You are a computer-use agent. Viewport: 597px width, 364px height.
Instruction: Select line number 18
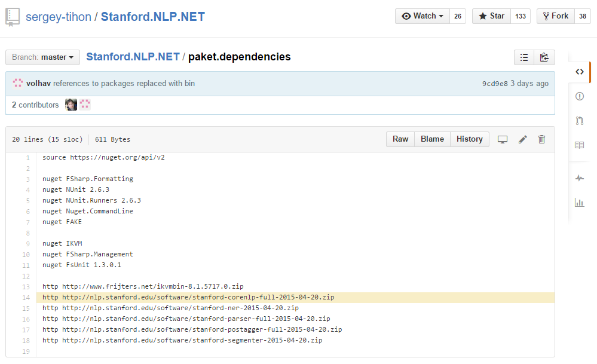[x=26, y=341]
